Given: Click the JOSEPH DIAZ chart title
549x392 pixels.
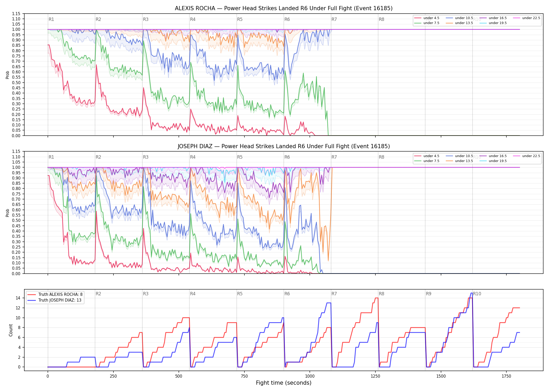Looking at the screenshot, I should 284,146.
